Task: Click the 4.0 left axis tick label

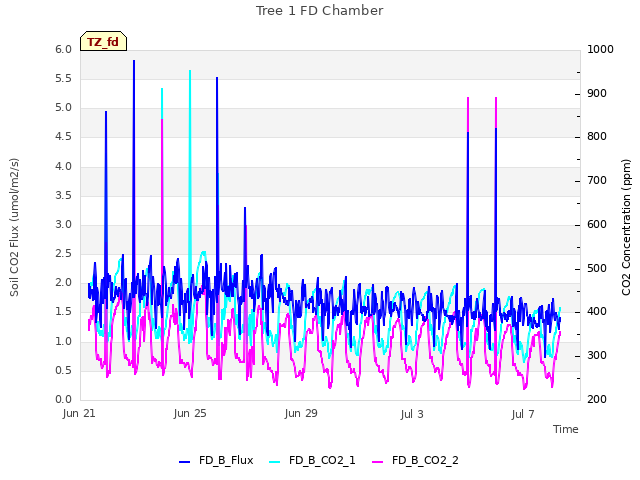Action: (63, 166)
